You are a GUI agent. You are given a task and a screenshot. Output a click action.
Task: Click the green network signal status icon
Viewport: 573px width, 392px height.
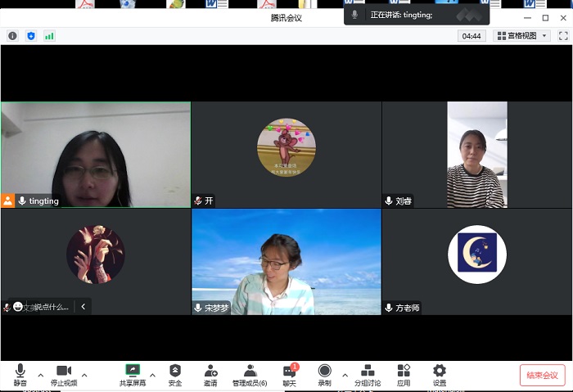[x=49, y=36]
